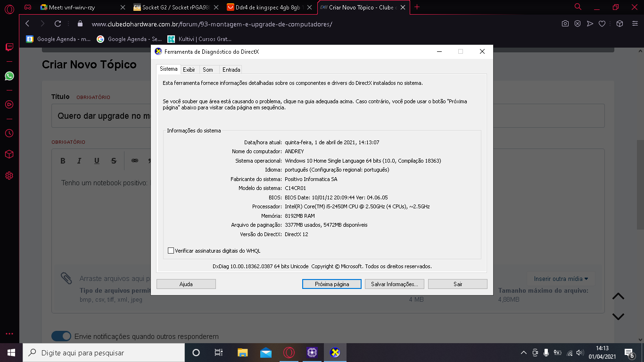Open File Explorer from taskbar
Screen dimensions: 644x362
pyautogui.click(x=242, y=353)
